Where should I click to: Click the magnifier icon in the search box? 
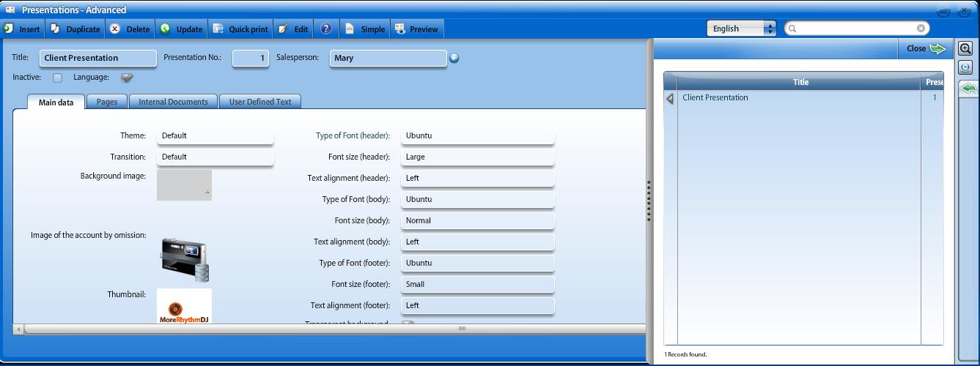[x=792, y=29]
